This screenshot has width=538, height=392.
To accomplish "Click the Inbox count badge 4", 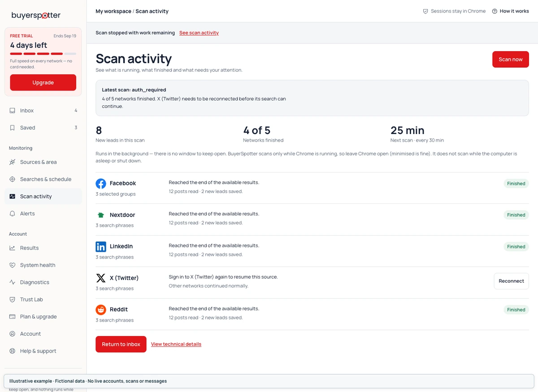I will click(x=76, y=110).
